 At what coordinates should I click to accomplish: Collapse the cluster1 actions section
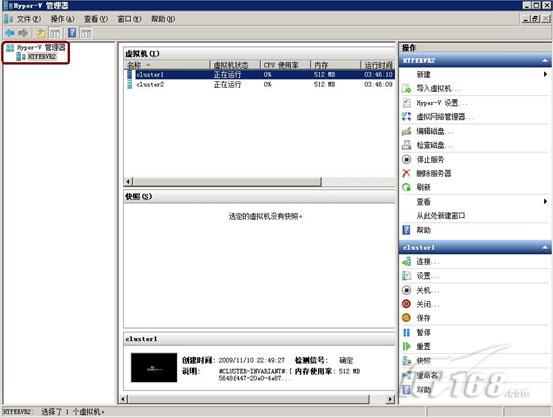[x=545, y=248]
